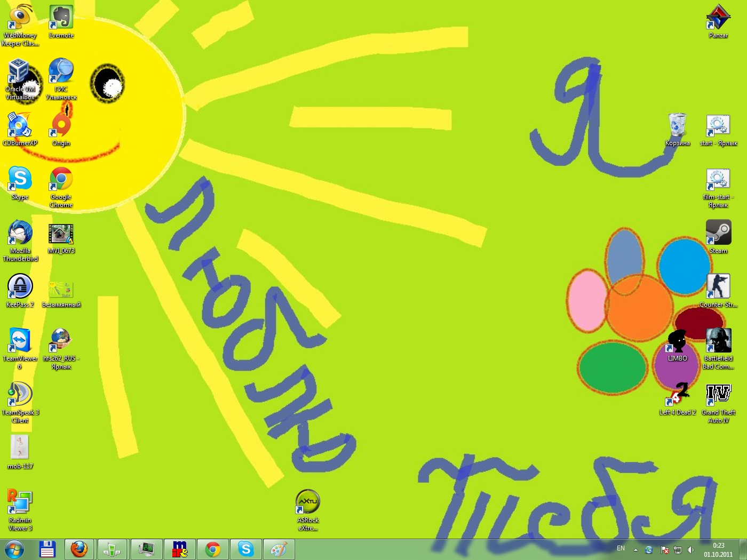
Task: Select the Radmin Viewer 3 icon
Action: pyautogui.click(x=20, y=510)
